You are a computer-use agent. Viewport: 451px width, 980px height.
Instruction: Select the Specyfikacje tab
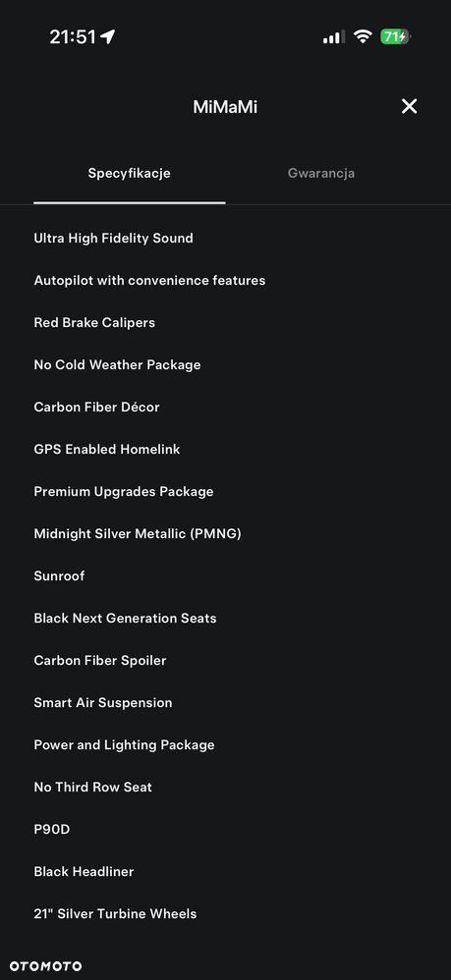click(x=130, y=173)
